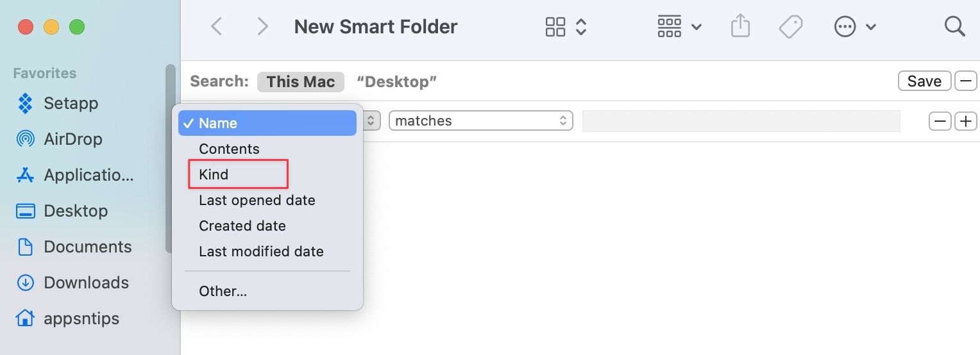Viewport: 980px width, 355px height.
Task: Open the search magnifier icon
Action: [x=955, y=27]
